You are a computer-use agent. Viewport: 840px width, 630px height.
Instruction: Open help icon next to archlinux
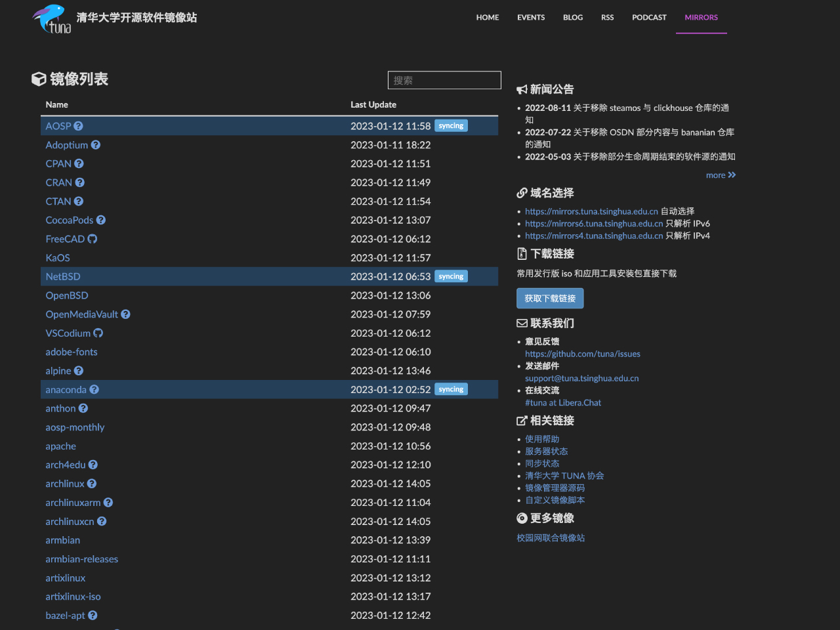pyautogui.click(x=92, y=484)
